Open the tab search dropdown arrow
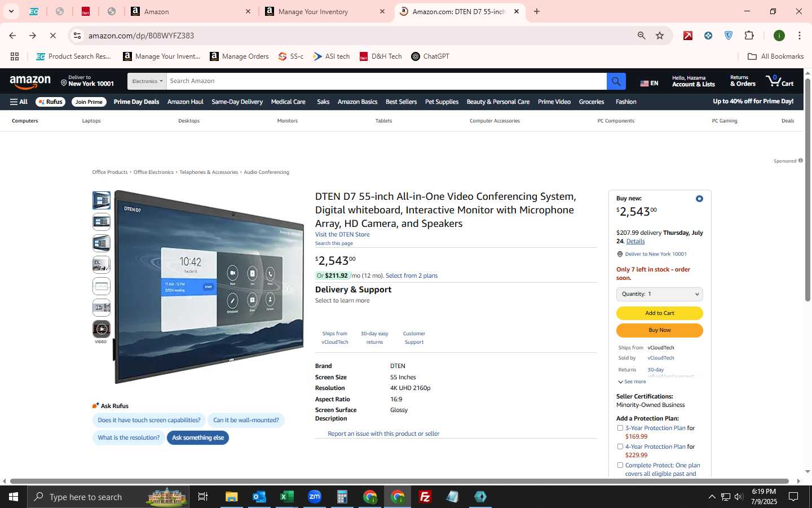This screenshot has height=508, width=812. point(11,11)
